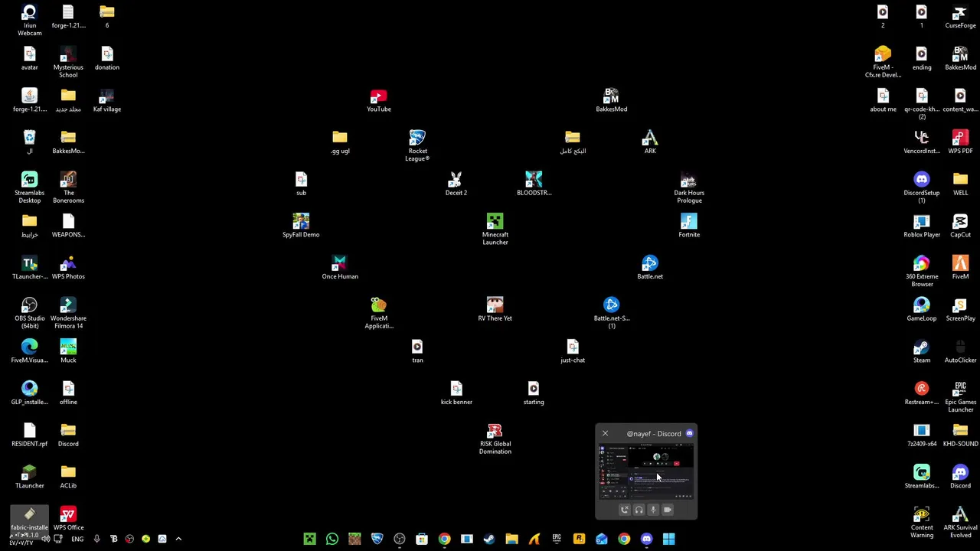
Task: Open the Epic Games Launcher desktop icon
Action: point(960,396)
